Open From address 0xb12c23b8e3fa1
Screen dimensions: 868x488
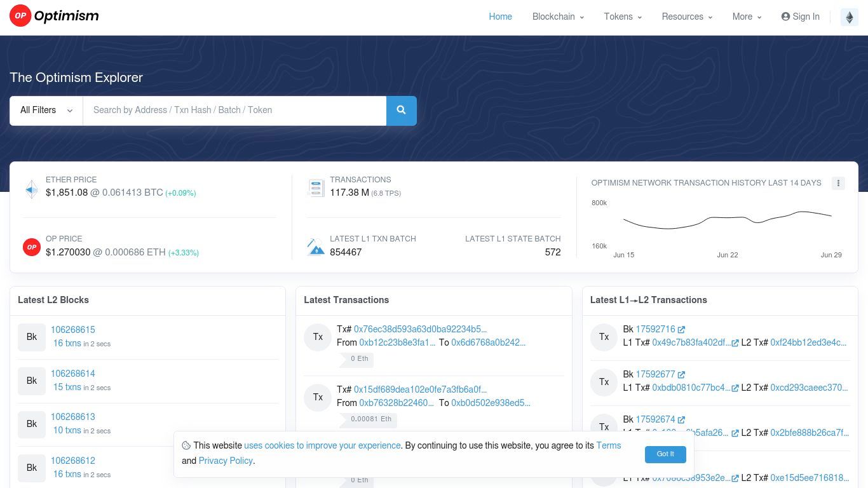point(398,342)
